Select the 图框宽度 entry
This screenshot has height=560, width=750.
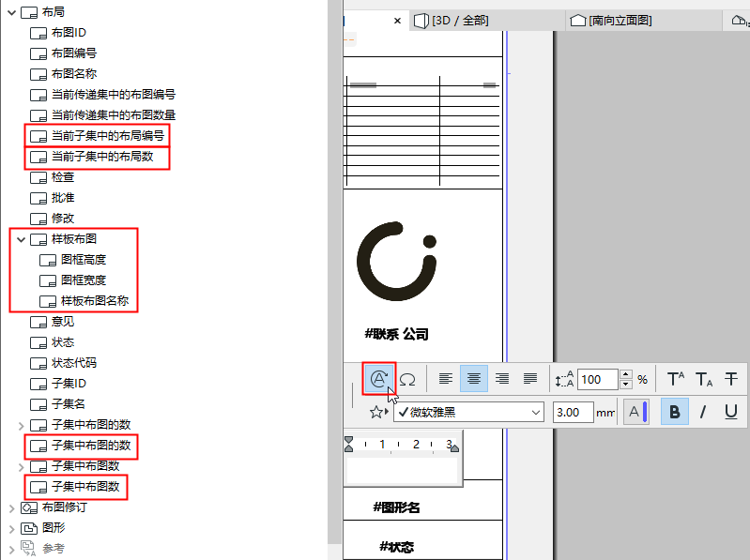coord(84,280)
